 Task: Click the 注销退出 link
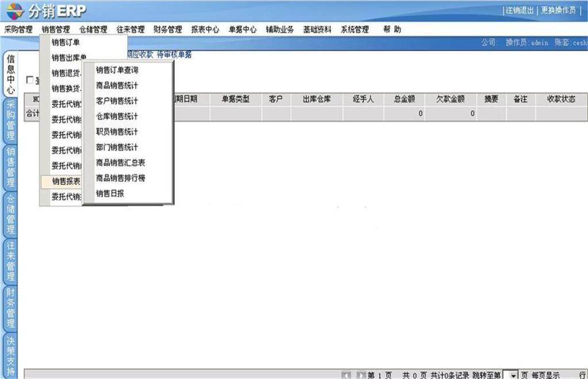[x=520, y=10]
